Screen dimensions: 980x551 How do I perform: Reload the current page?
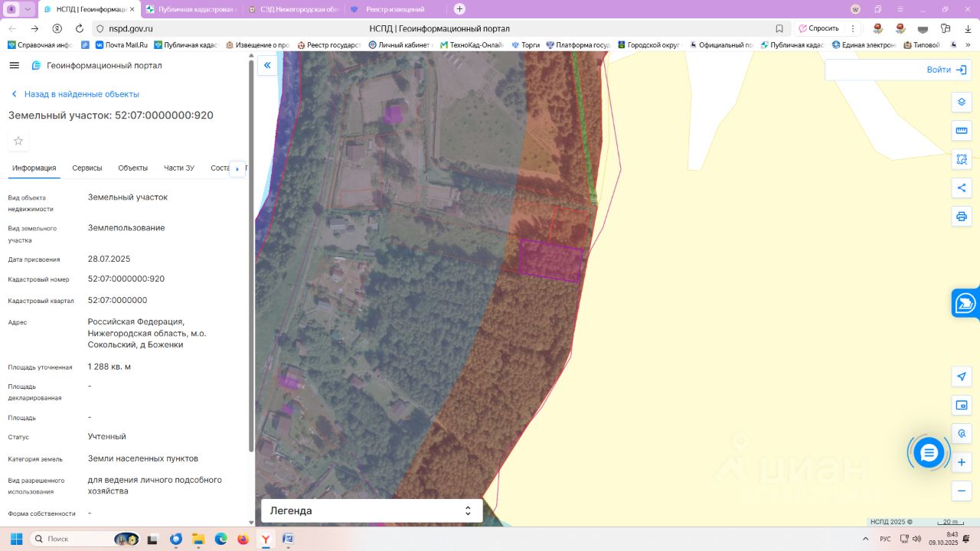[x=78, y=28]
